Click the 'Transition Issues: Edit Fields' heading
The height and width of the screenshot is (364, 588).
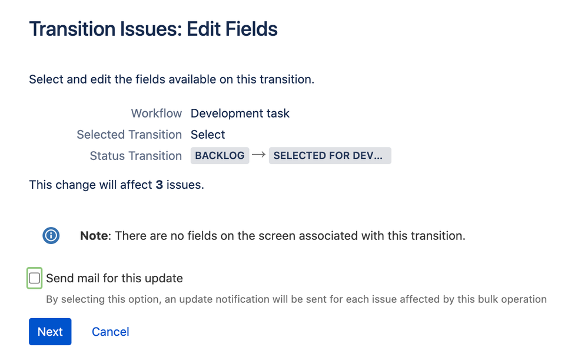tap(154, 29)
